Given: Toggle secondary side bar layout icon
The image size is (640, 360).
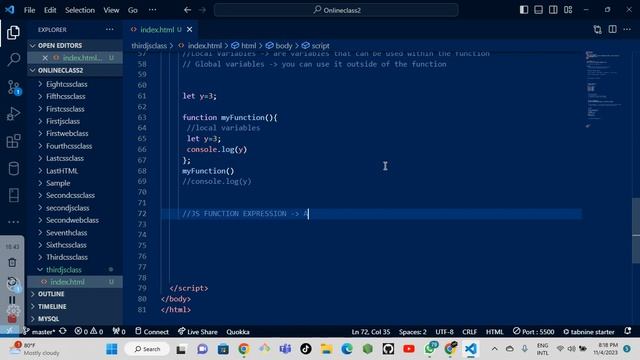Looking at the screenshot, I should point(553,9).
